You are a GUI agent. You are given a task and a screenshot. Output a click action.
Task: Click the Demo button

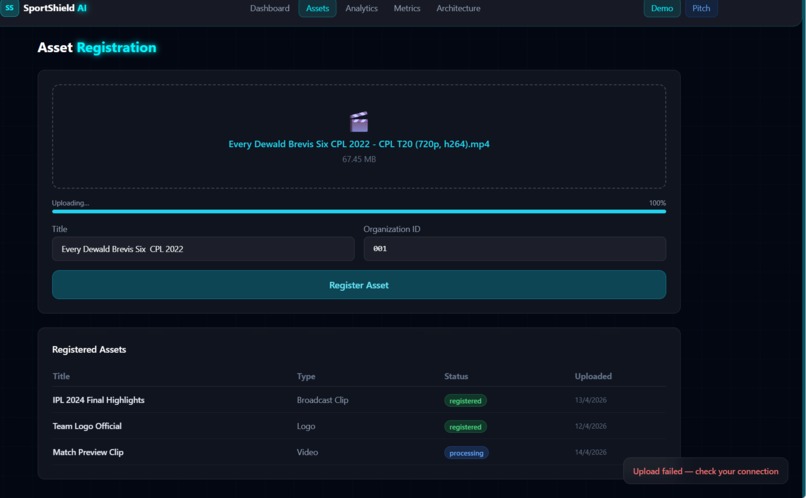tap(662, 8)
